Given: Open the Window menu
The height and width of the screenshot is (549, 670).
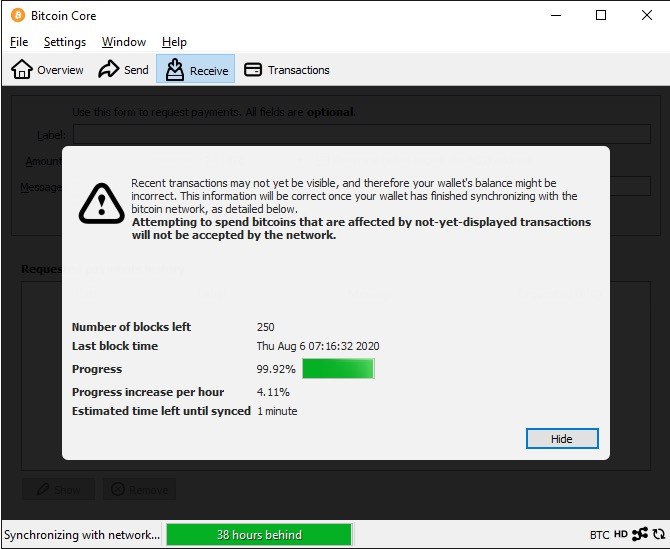Looking at the screenshot, I should tap(124, 42).
